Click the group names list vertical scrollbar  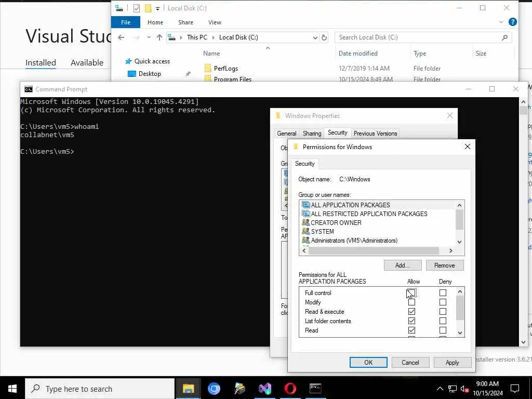click(x=459, y=220)
